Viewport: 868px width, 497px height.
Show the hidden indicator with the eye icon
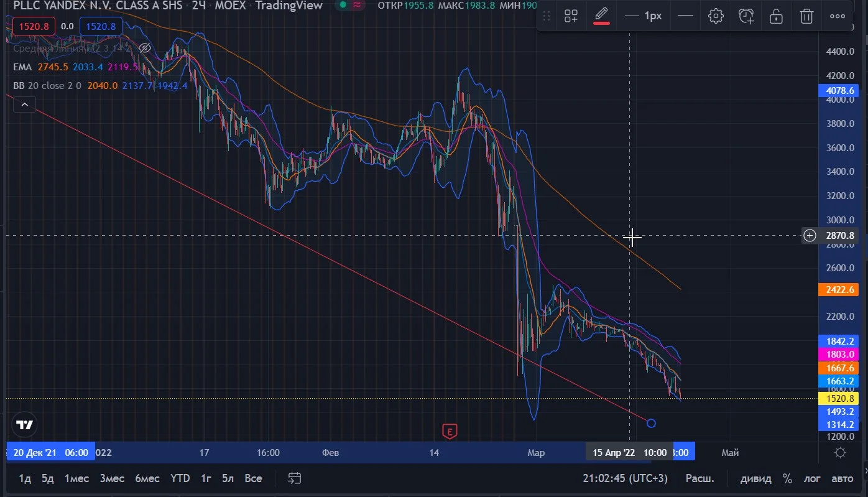(x=145, y=48)
